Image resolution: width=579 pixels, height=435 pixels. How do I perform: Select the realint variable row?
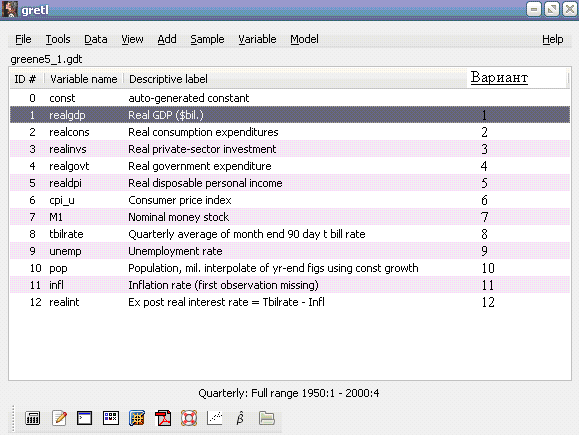[x=290, y=302]
